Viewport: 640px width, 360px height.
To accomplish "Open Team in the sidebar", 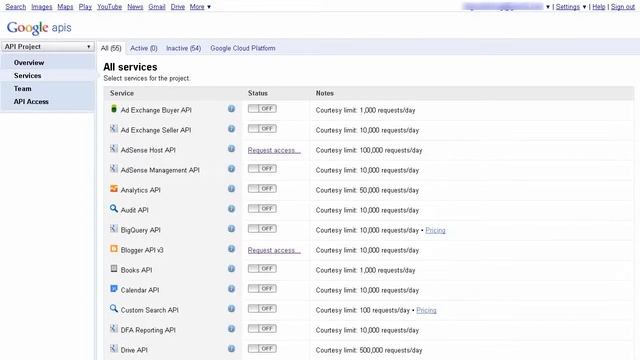I will [x=22, y=89].
